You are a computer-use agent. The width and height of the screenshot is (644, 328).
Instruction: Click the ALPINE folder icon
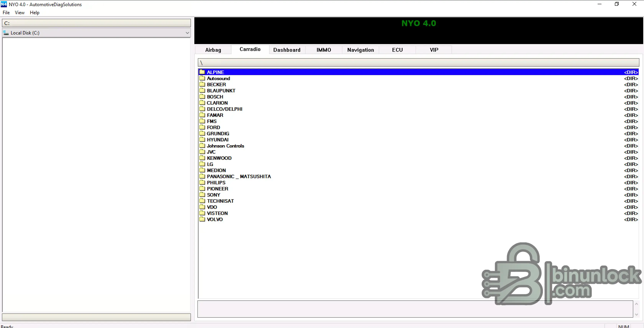[x=202, y=72]
